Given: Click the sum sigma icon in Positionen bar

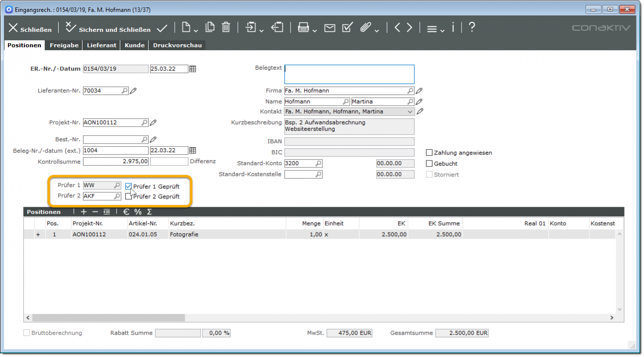Looking at the screenshot, I should coord(149,212).
